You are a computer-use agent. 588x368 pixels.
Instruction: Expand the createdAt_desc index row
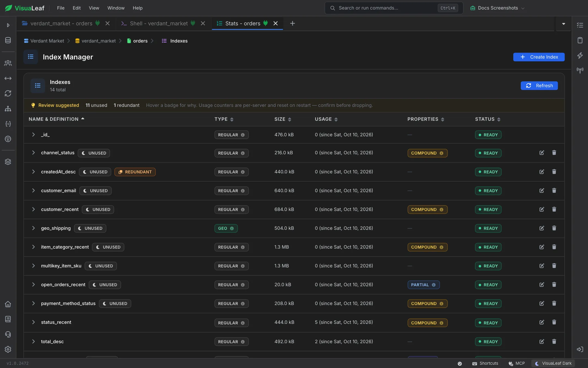coord(33,172)
